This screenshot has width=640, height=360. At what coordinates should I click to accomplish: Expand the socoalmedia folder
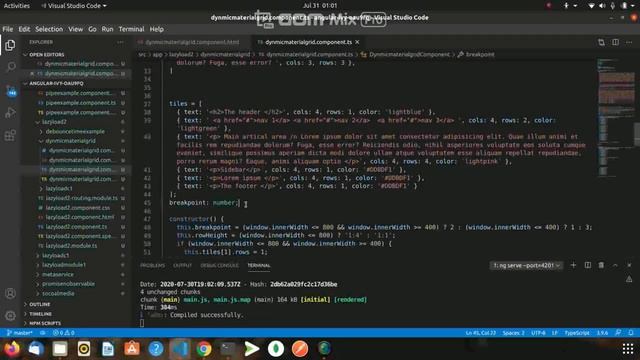click(x=58, y=293)
